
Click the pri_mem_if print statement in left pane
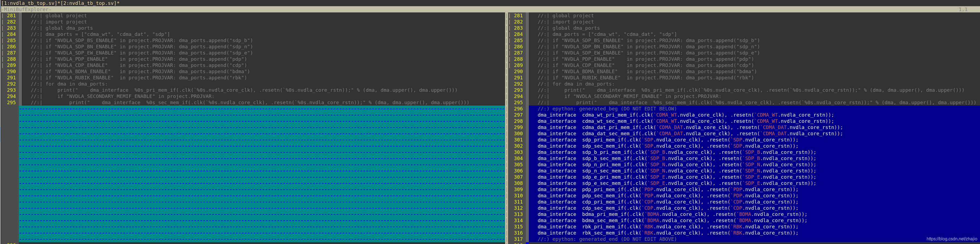click(x=244, y=90)
